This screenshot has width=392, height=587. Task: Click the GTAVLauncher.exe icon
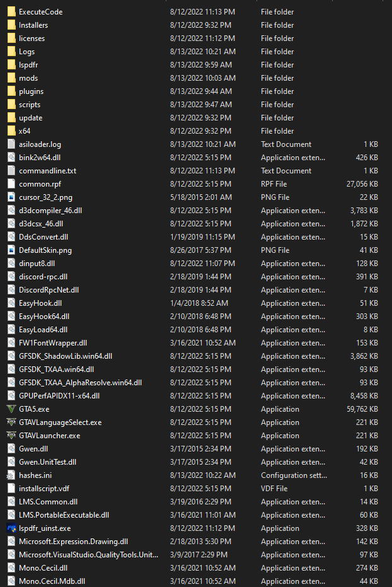coord(11,436)
